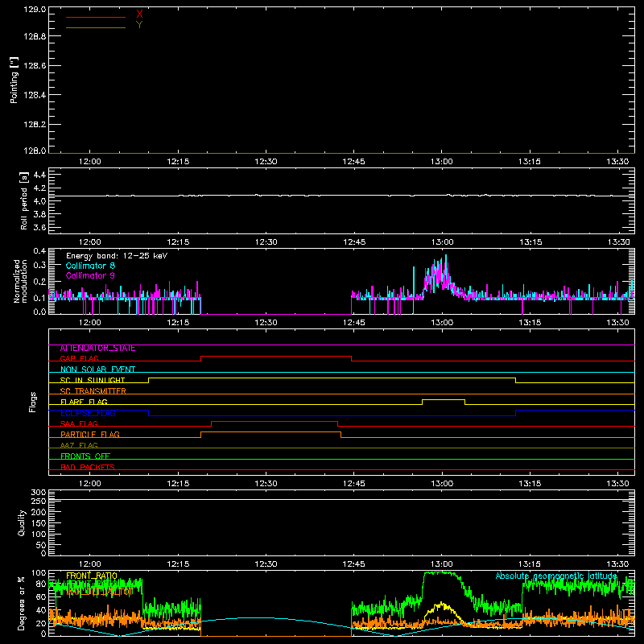Click 12:45 time label under Quality plot

tap(353, 564)
